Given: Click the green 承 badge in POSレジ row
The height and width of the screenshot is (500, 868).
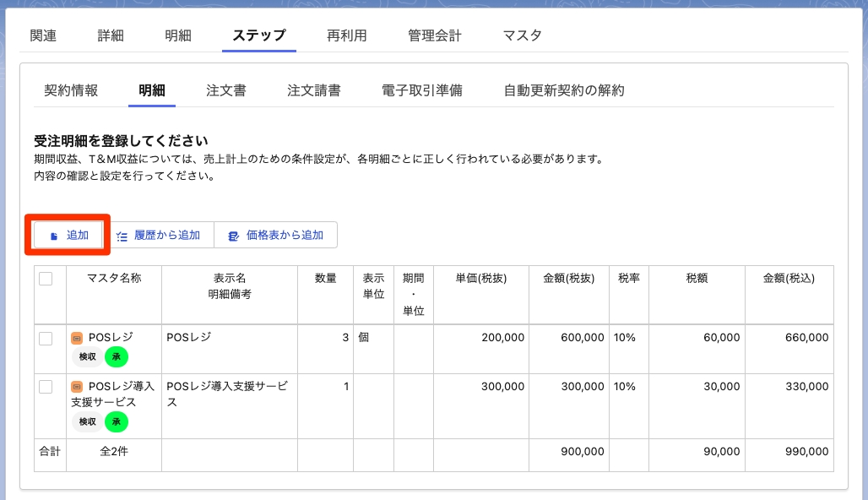Looking at the screenshot, I should tap(117, 356).
